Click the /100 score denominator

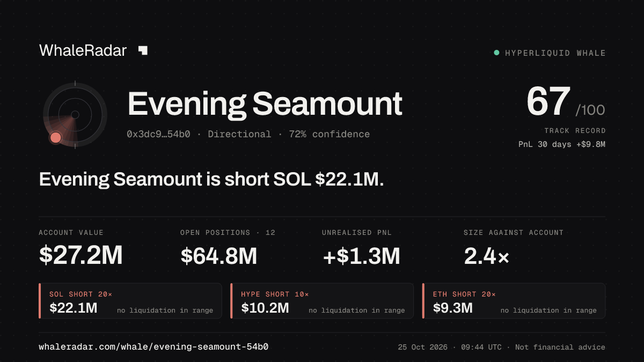[x=590, y=110]
